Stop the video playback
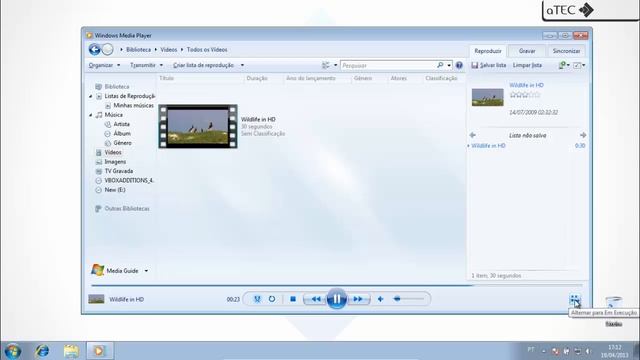640x360 pixels. (x=293, y=299)
